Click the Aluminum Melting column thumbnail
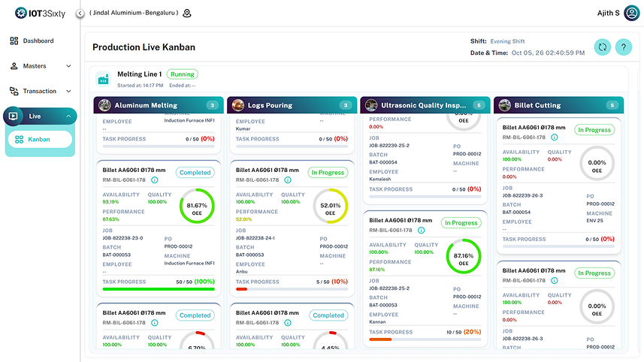This screenshot has width=644, height=362. [104, 105]
